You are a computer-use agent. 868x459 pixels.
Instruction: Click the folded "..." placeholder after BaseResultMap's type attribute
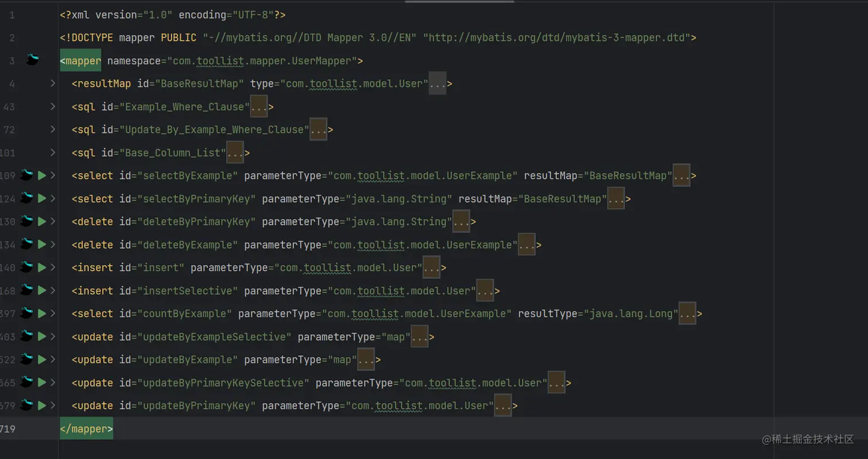click(x=437, y=84)
